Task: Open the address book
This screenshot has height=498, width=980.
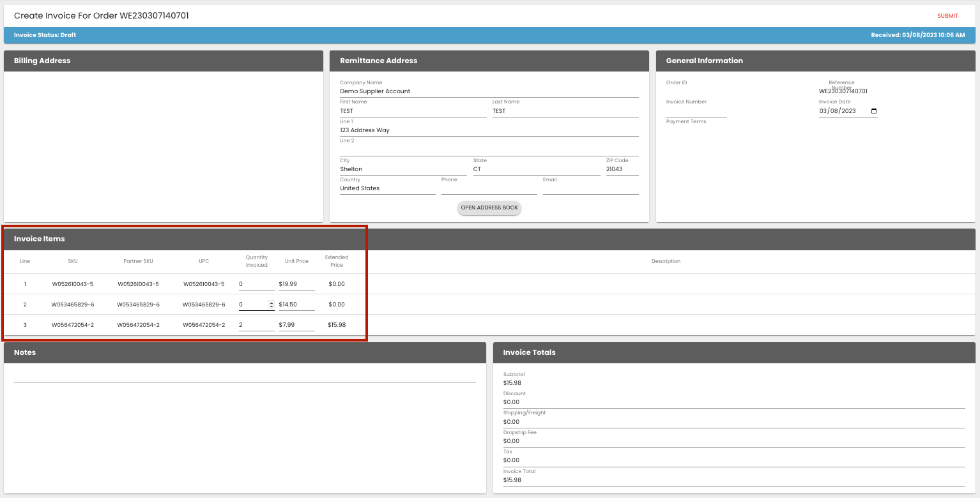Action: tap(489, 208)
